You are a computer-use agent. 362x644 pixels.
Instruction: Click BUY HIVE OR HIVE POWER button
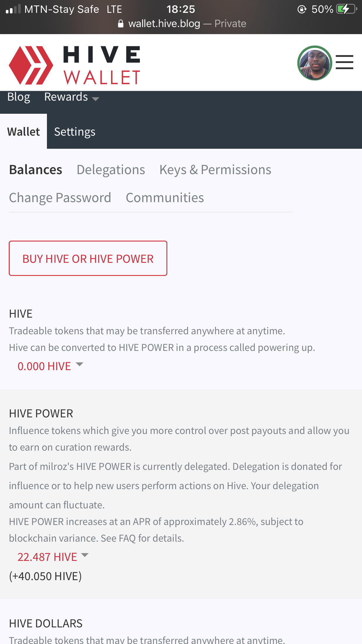[x=88, y=258]
